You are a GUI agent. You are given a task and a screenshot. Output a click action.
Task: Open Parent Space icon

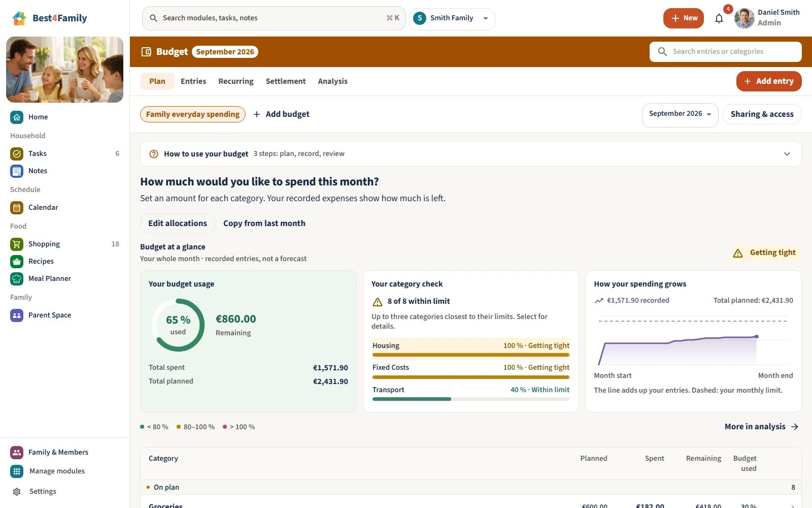click(17, 315)
